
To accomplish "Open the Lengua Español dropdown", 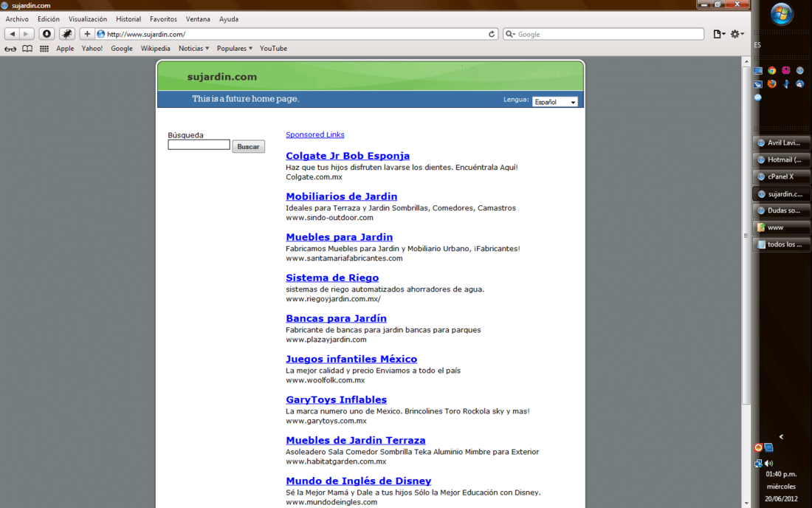I will point(554,102).
